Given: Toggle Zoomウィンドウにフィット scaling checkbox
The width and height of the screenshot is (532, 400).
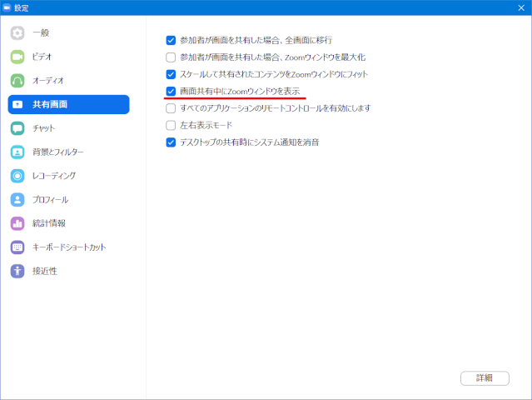Looking at the screenshot, I should 171,74.
